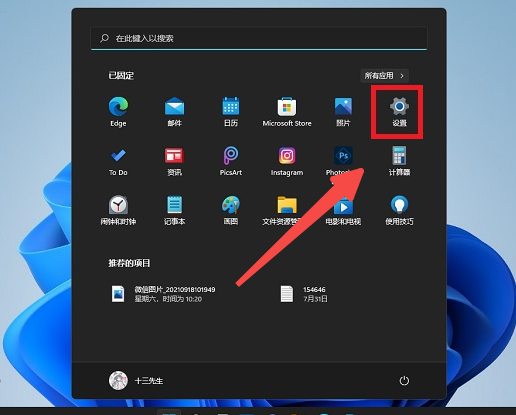The width and height of the screenshot is (516, 415).
Task: Open 闹钟和时钟 Alarms & Clock
Action: pyautogui.click(x=118, y=210)
